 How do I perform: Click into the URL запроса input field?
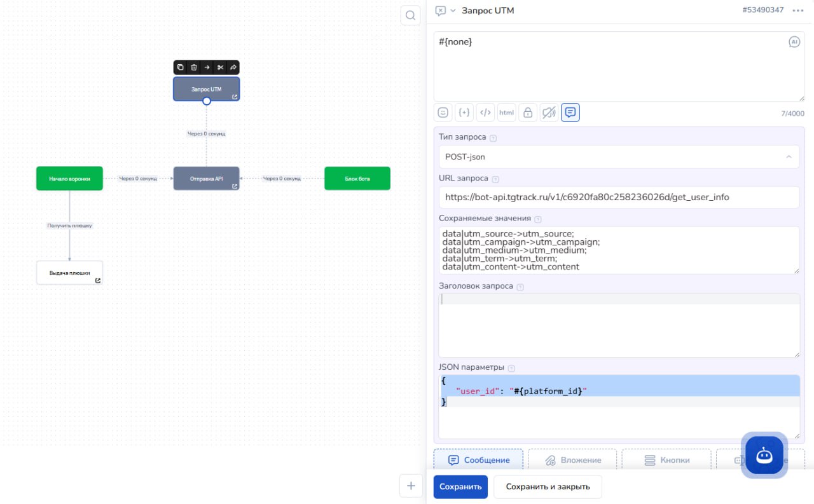point(618,197)
